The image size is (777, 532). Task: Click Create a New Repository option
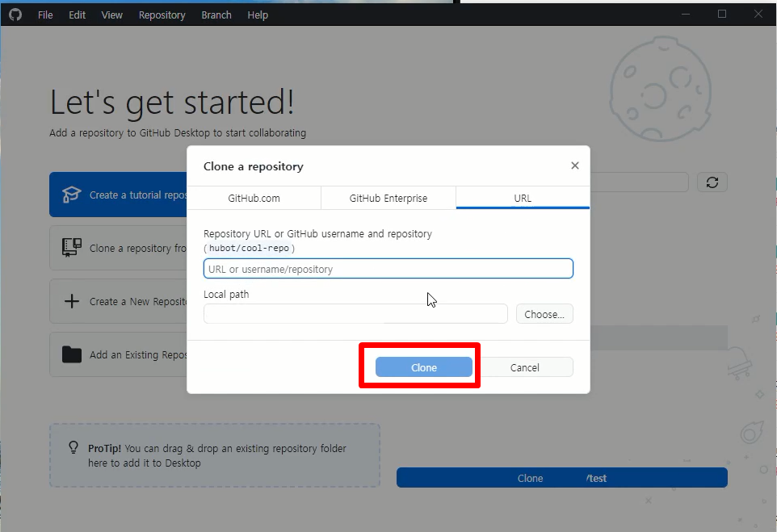pos(118,301)
